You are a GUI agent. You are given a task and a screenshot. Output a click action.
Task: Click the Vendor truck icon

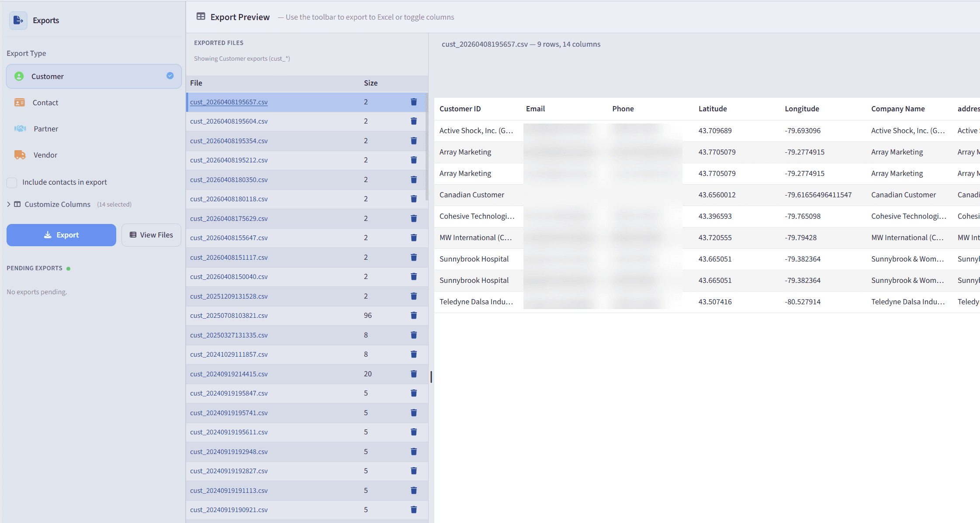pos(20,155)
